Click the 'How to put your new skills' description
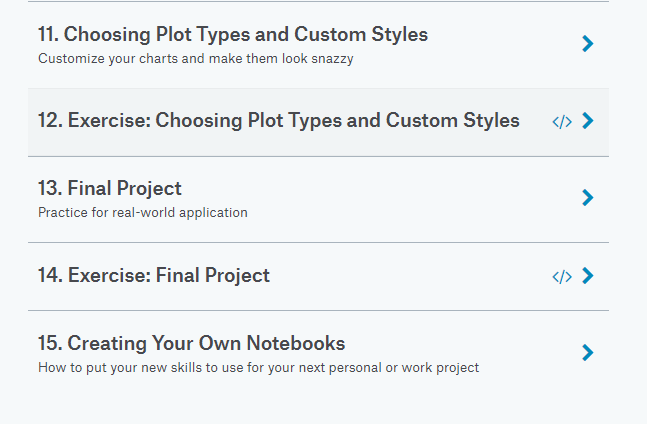This screenshot has height=424, width=647. [258, 367]
